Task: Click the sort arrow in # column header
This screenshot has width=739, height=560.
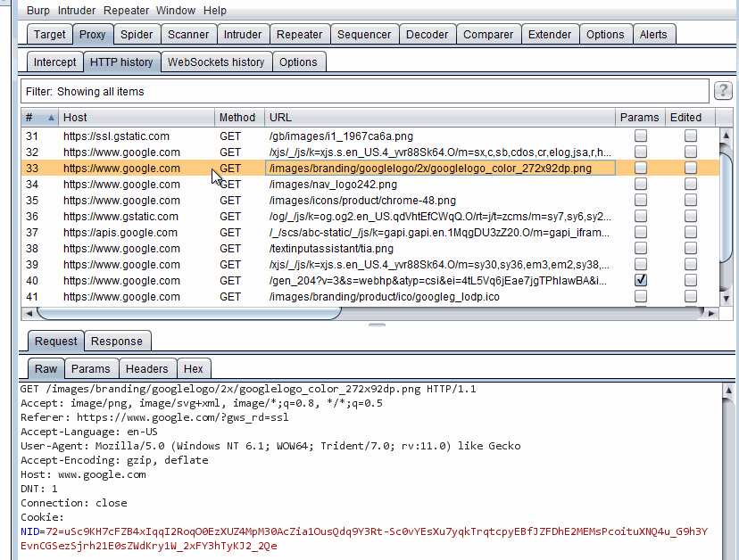Action: click(51, 118)
